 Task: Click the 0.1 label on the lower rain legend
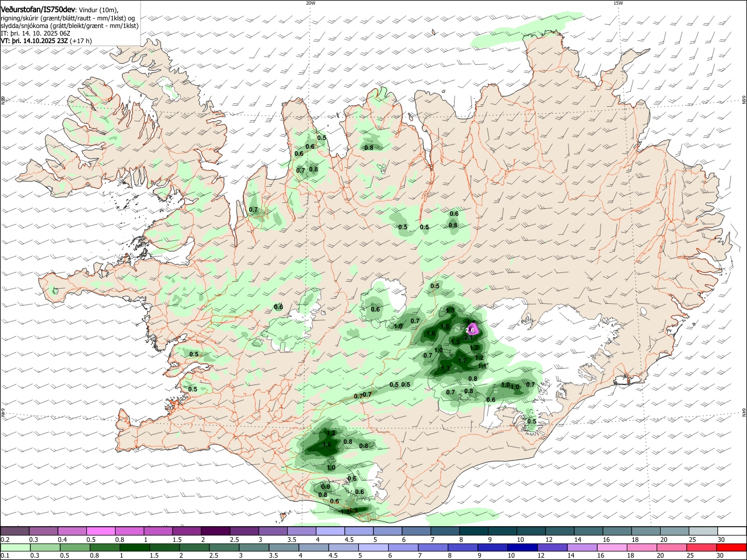pyautogui.click(x=5, y=556)
